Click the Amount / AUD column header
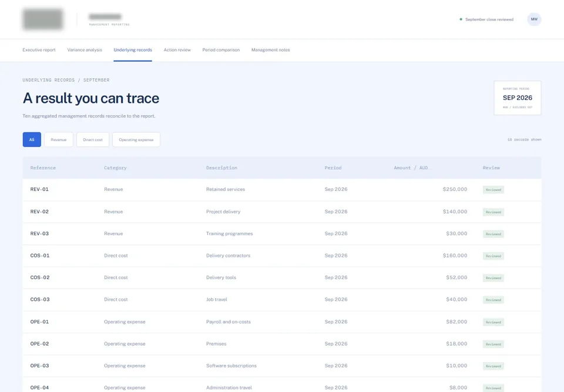This screenshot has height=392, width=564. pyautogui.click(x=411, y=167)
